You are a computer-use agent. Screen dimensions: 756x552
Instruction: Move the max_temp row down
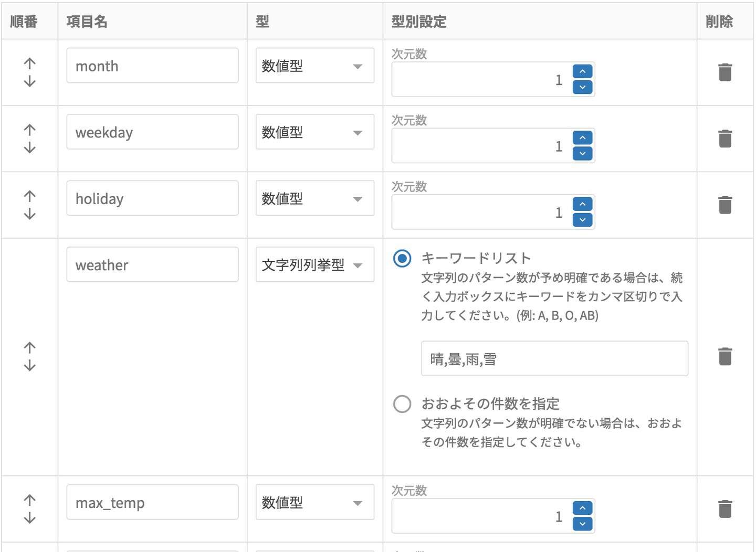[x=30, y=518]
